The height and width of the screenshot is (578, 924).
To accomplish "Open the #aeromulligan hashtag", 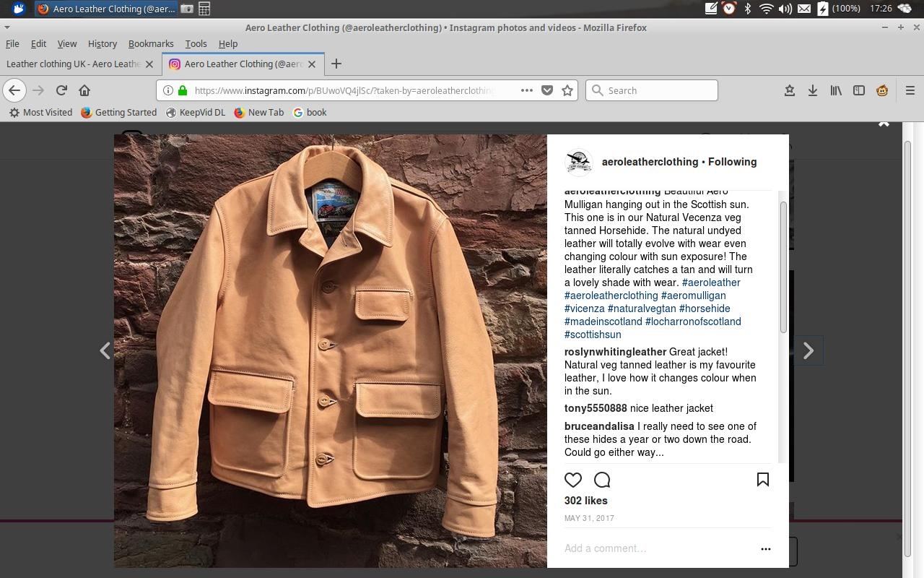I will click(x=694, y=296).
